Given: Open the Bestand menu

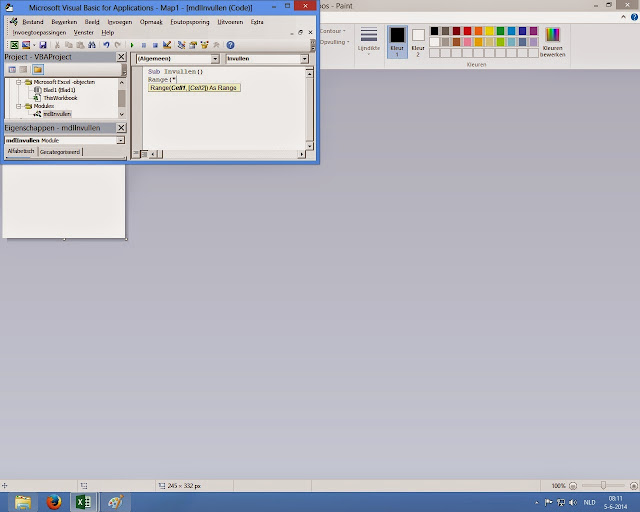Looking at the screenshot, I should click(33, 22).
